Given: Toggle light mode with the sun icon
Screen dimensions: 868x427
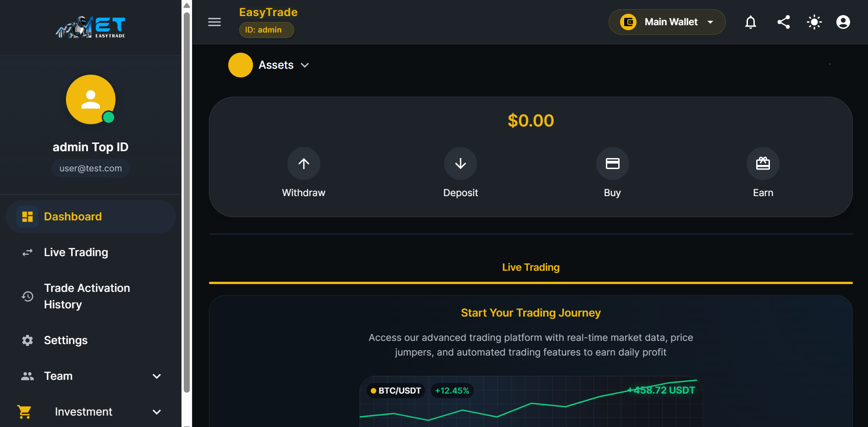Looking at the screenshot, I should 814,22.
